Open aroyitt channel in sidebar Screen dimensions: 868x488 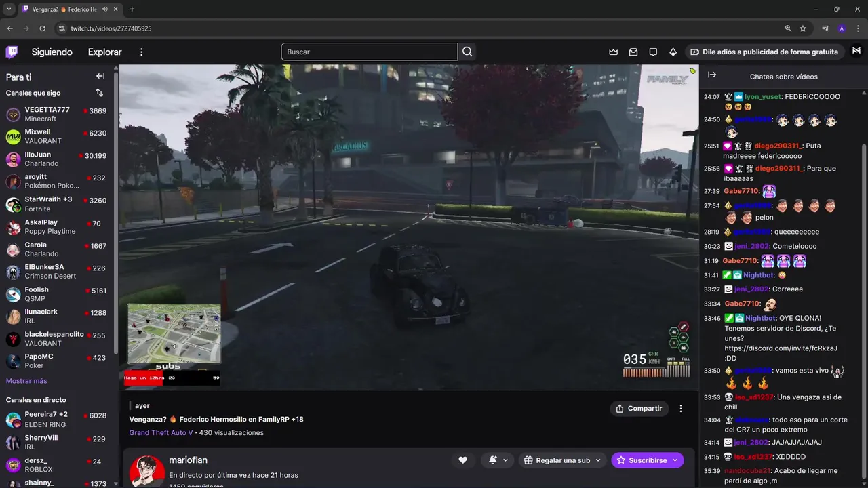click(x=56, y=181)
